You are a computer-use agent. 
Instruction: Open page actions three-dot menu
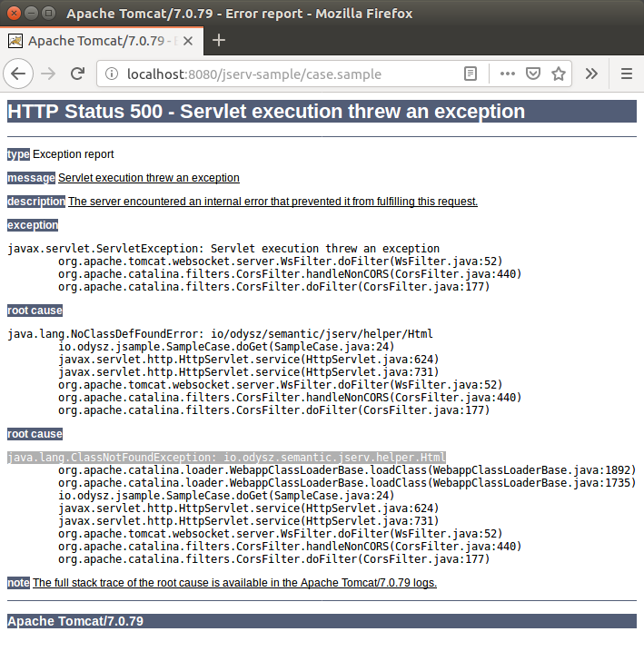tap(508, 74)
